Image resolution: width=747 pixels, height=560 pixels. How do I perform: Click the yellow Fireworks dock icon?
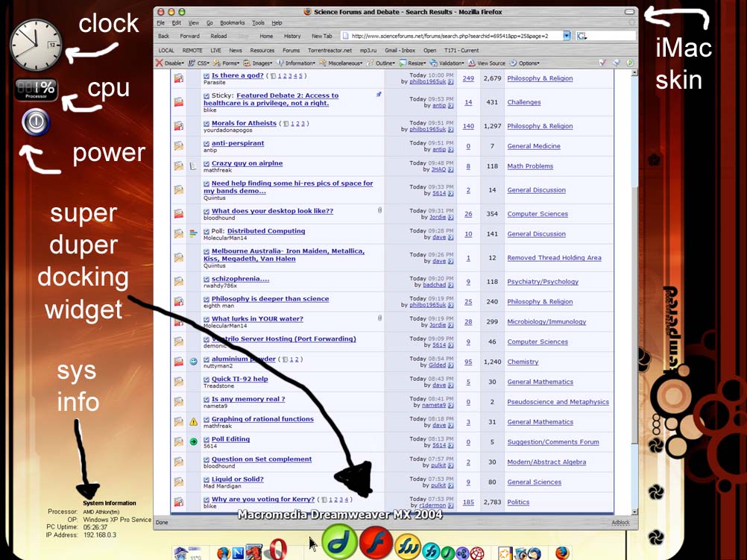tap(407, 548)
